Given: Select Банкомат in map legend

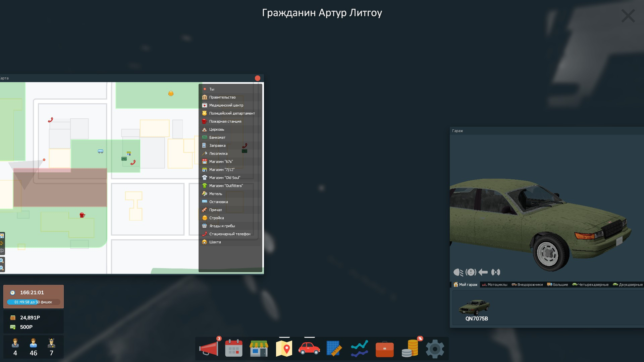Looking at the screenshot, I should tap(230, 137).
